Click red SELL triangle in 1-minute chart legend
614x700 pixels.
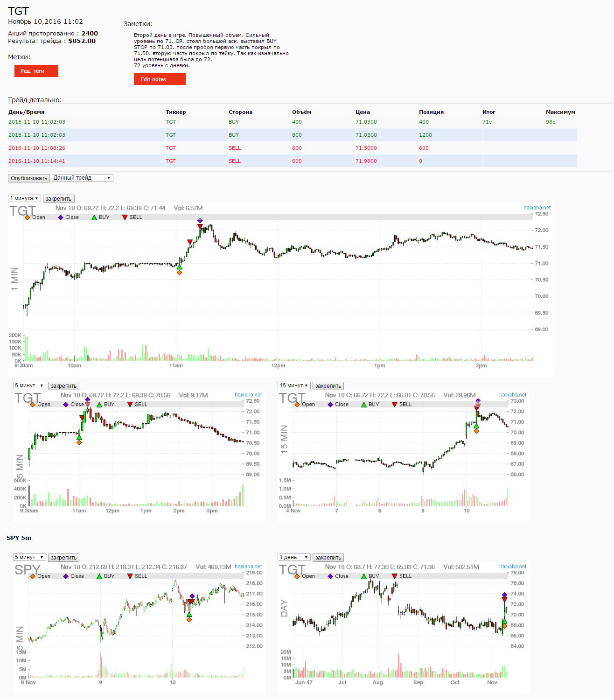(x=125, y=217)
